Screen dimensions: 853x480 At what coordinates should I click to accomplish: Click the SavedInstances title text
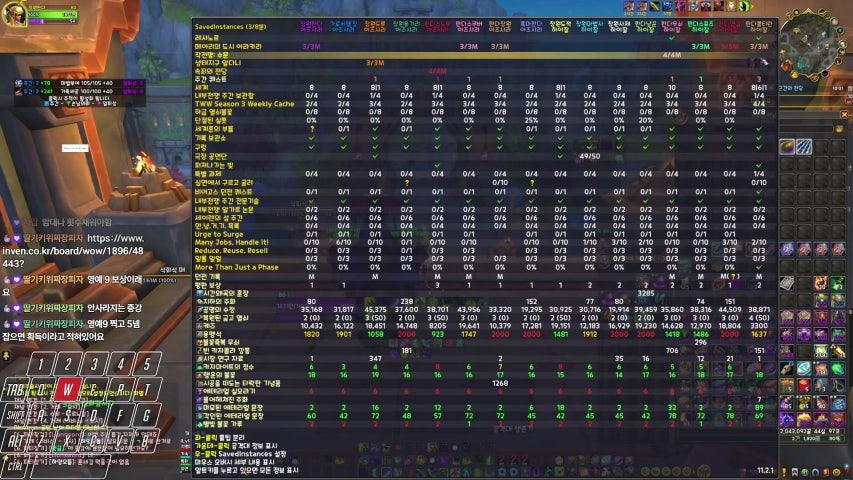pos(231,26)
